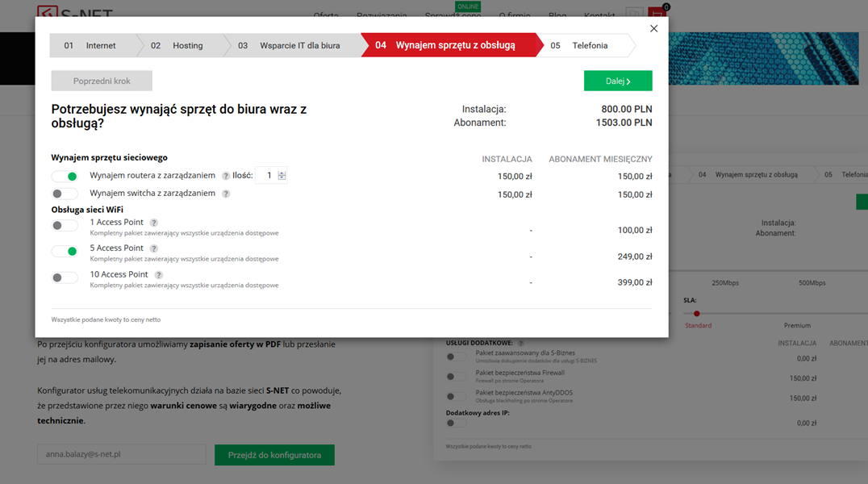This screenshot has width=868, height=484.
Task: Select the 250Mbps speed label
Action: coord(725,283)
